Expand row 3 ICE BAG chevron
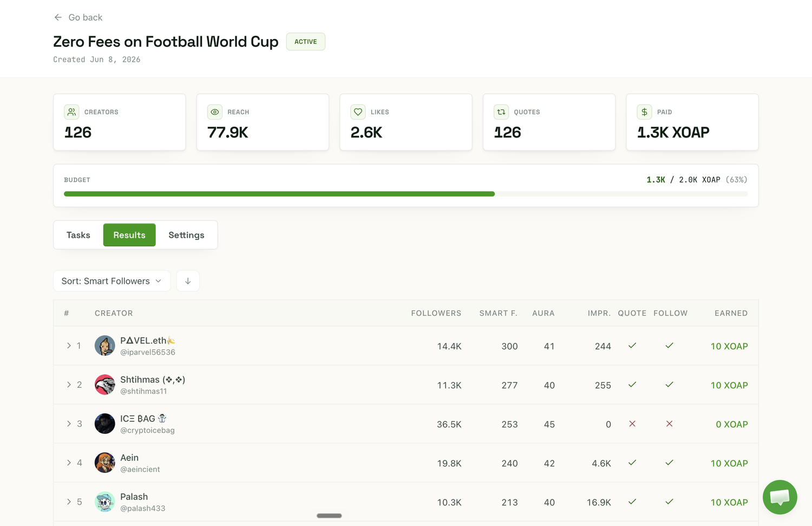The height and width of the screenshot is (526, 812). click(69, 424)
